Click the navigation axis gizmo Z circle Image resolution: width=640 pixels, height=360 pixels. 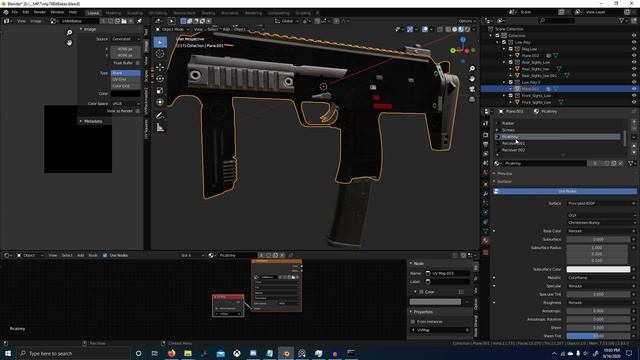point(463,40)
